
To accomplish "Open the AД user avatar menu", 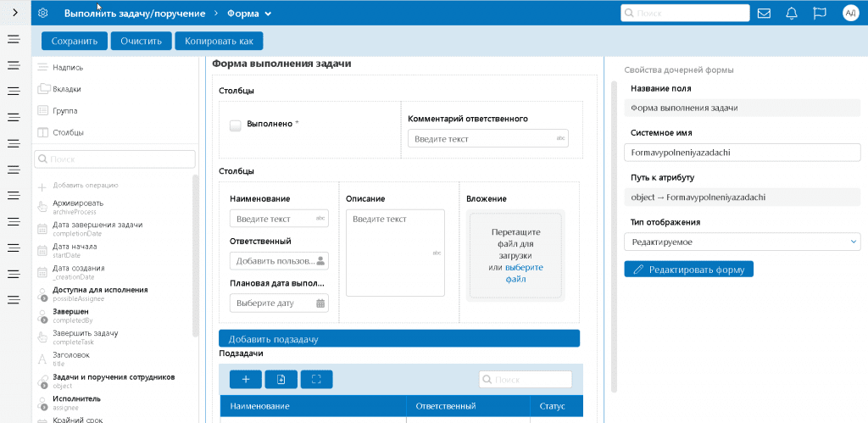I will click(x=850, y=13).
